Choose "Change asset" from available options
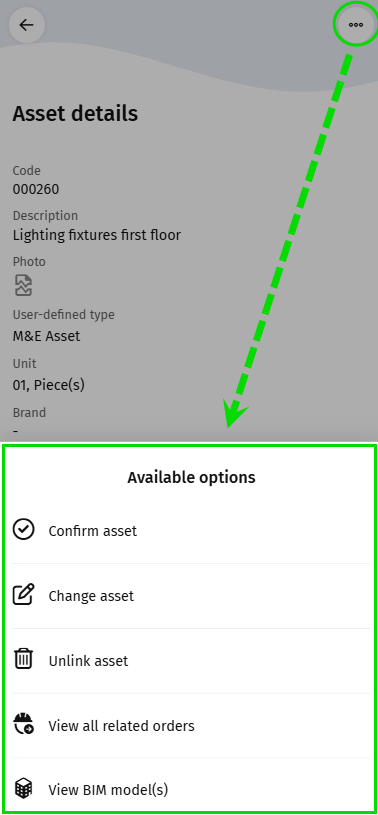The image size is (378, 815). click(x=192, y=596)
